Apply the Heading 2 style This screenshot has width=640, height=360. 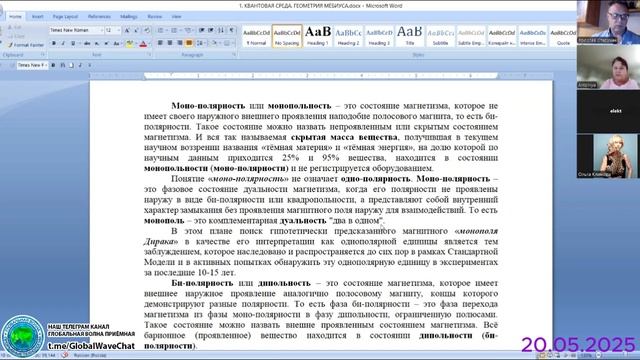click(349, 36)
